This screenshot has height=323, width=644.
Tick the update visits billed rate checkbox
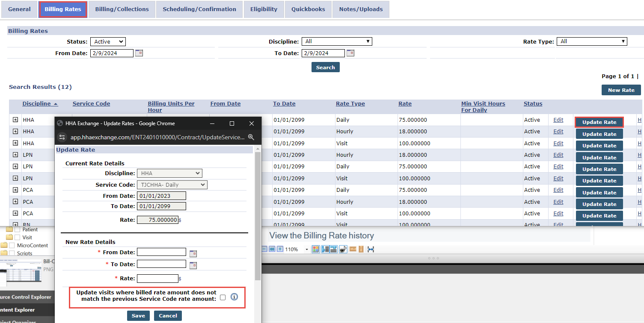tap(223, 297)
